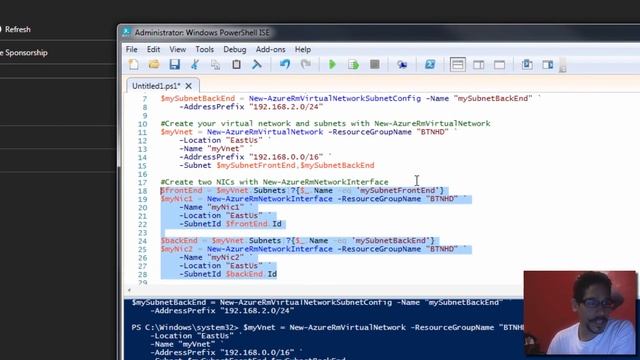Launch PowerShell.exe icon in toolbar
This screenshot has width=640, height=360.
pos(430,64)
